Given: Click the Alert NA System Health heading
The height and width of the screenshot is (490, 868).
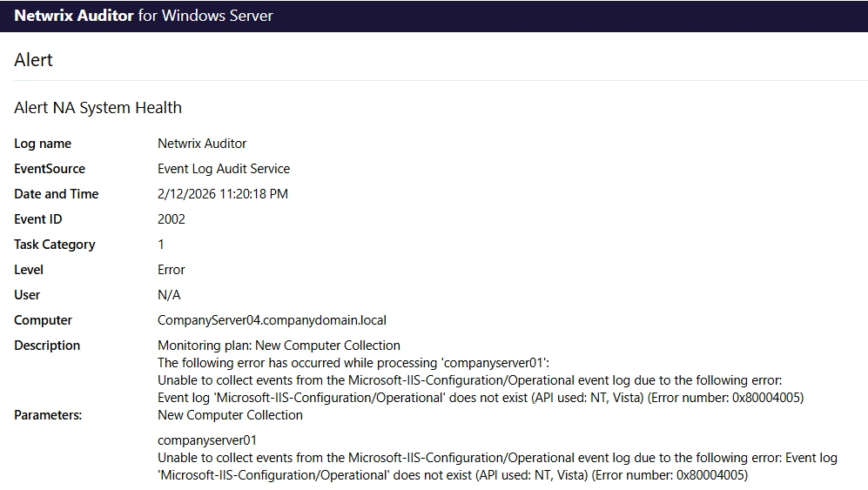Looking at the screenshot, I should (x=98, y=108).
